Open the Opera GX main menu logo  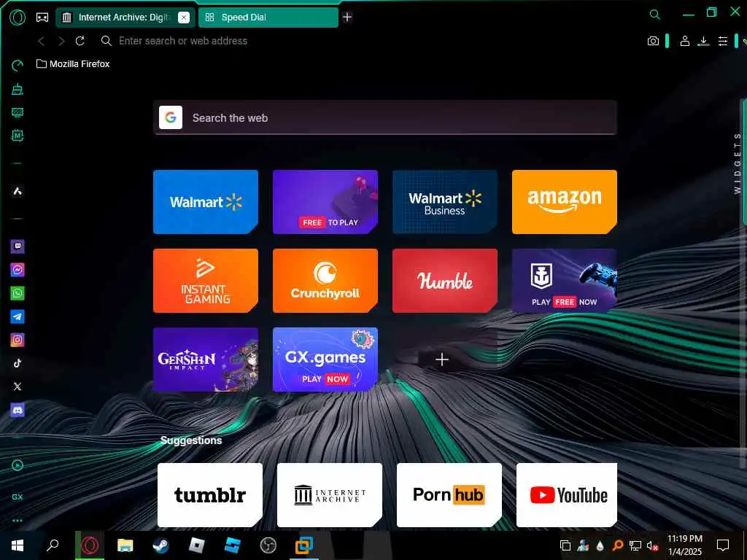tap(18, 17)
